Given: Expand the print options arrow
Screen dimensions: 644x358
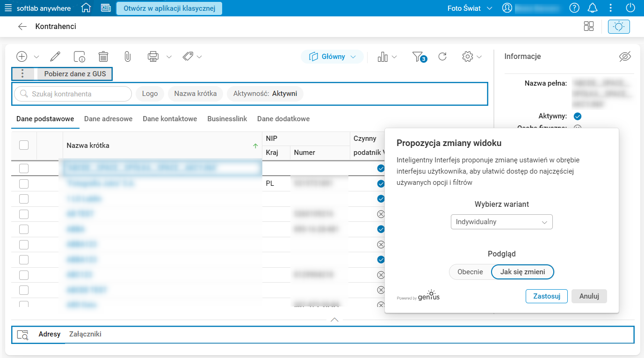Looking at the screenshot, I should tap(169, 57).
